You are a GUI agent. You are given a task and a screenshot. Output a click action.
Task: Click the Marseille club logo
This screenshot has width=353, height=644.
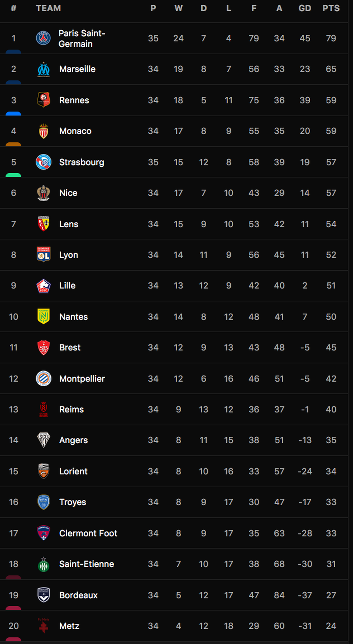43,69
